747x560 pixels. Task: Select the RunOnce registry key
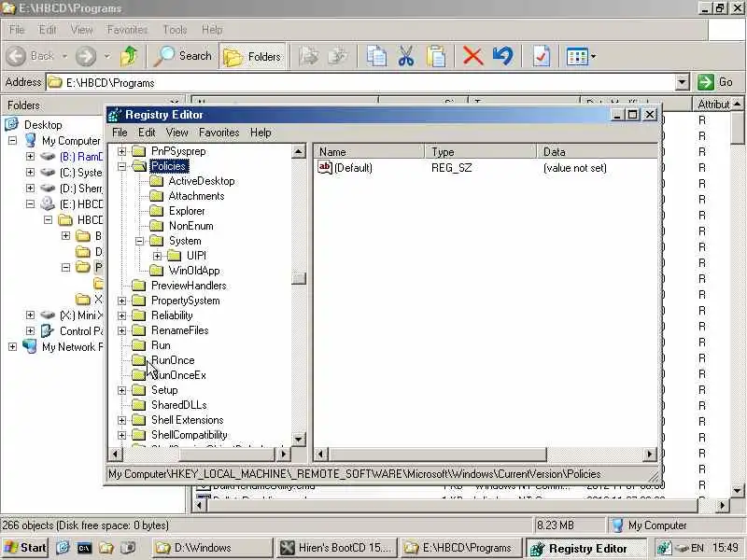(x=173, y=360)
